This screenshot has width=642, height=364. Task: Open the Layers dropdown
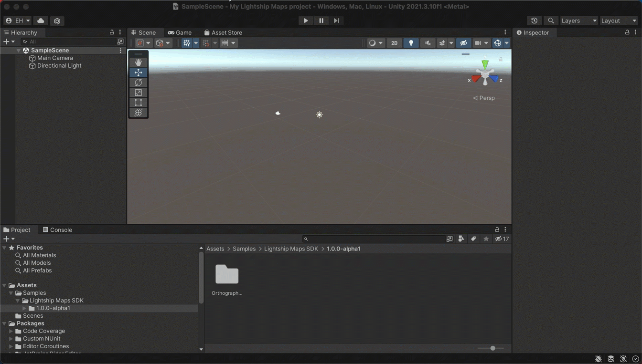[579, 21]
